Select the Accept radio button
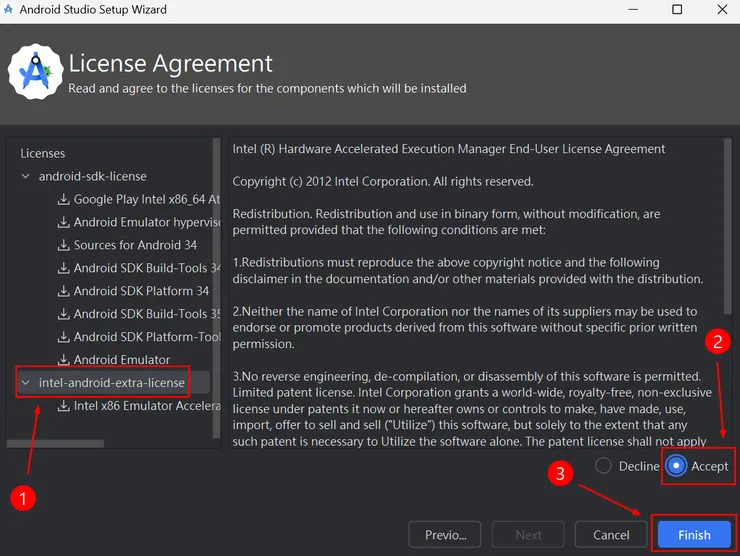Screen dimensions: 740x556 tap(676, 466)
